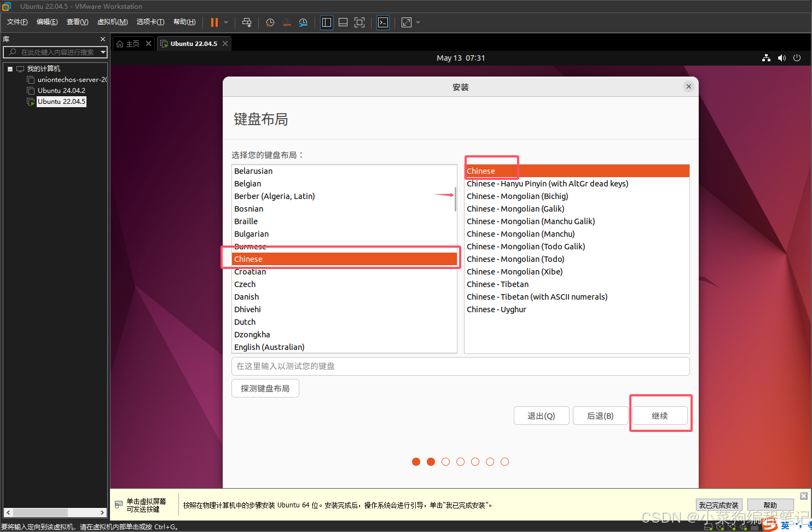This screenshot has height=532, width=812.
Task: Click the Ubuntu network status icon
Action: pyautogui.click(x=766, y=58)
